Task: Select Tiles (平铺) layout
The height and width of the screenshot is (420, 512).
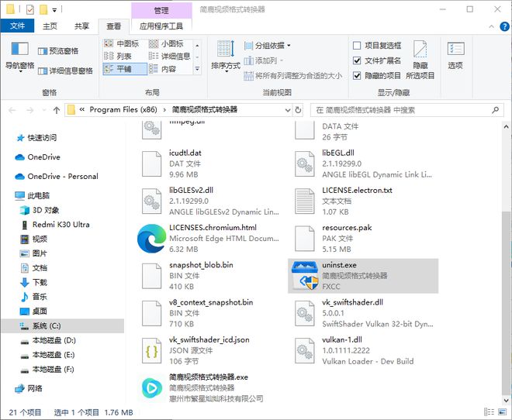Action: tap(125, 69)
